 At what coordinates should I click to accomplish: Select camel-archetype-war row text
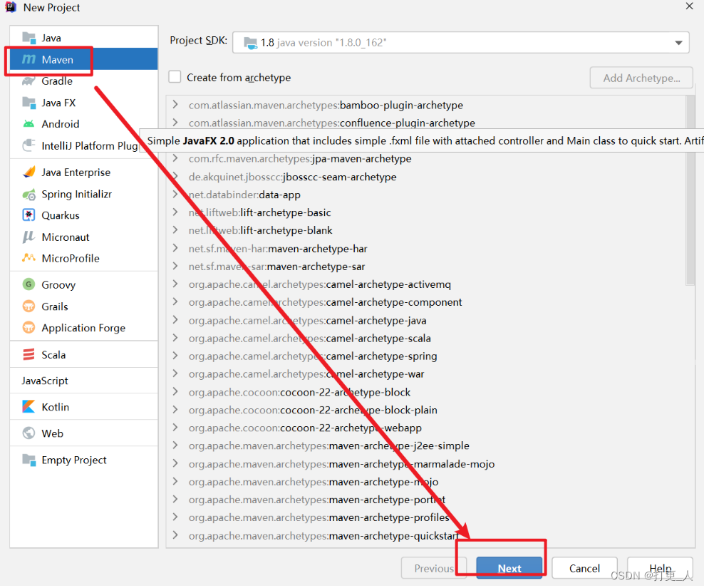(x=306, y=374)
